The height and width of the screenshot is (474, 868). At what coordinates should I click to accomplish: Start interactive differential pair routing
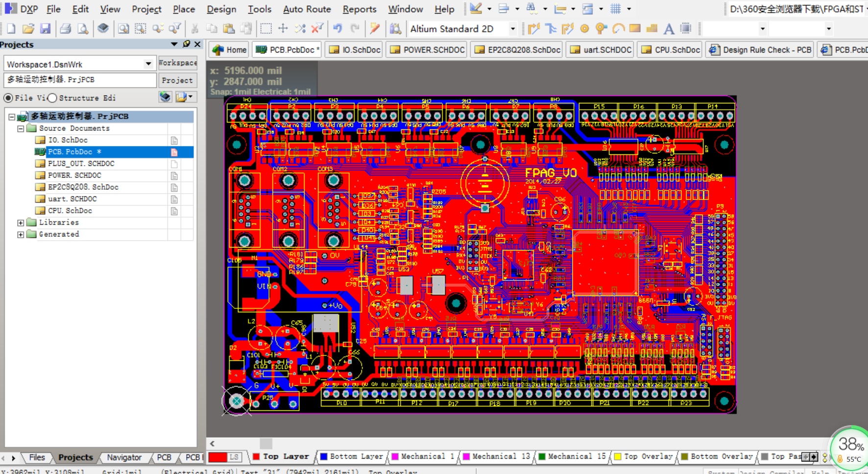tap(568, 29)
